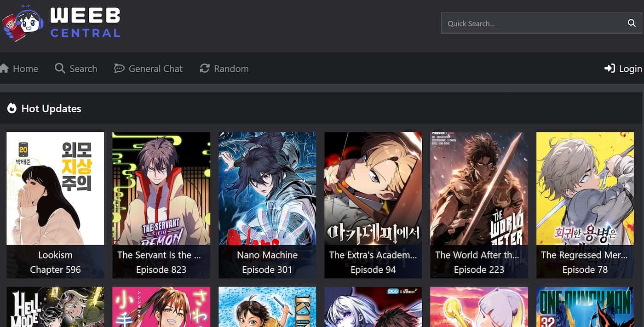644x327 pixels.
Task: Open the One Punch Man cover thumbnail
Action: click(x=585, y=307)
